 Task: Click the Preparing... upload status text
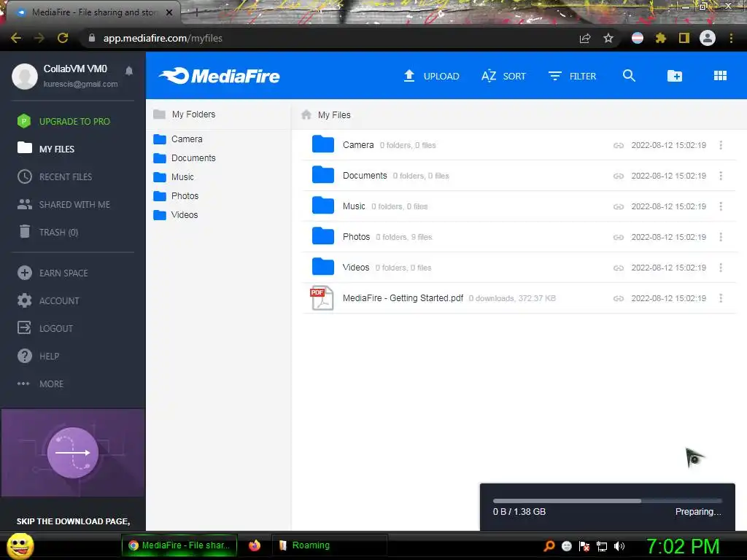coord(698,512)
